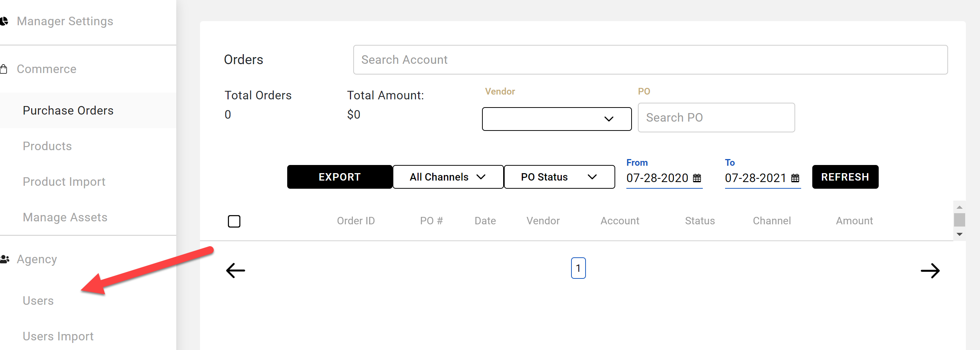This screenshot has height=350, width=980.
Task: Open the PO Status dropdown
Action: click(559, 177)
